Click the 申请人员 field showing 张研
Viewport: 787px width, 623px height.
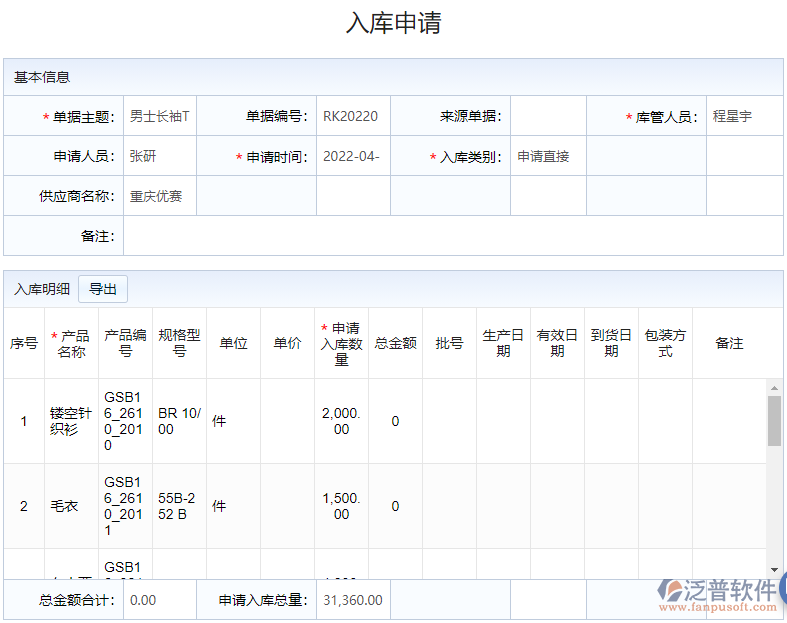click(x=160, y=157)
